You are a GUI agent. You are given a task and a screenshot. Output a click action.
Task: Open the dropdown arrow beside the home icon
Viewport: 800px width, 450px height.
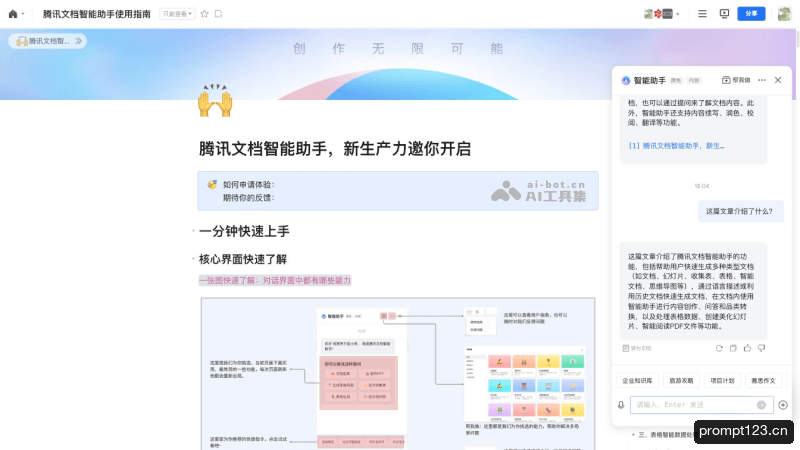23,14
